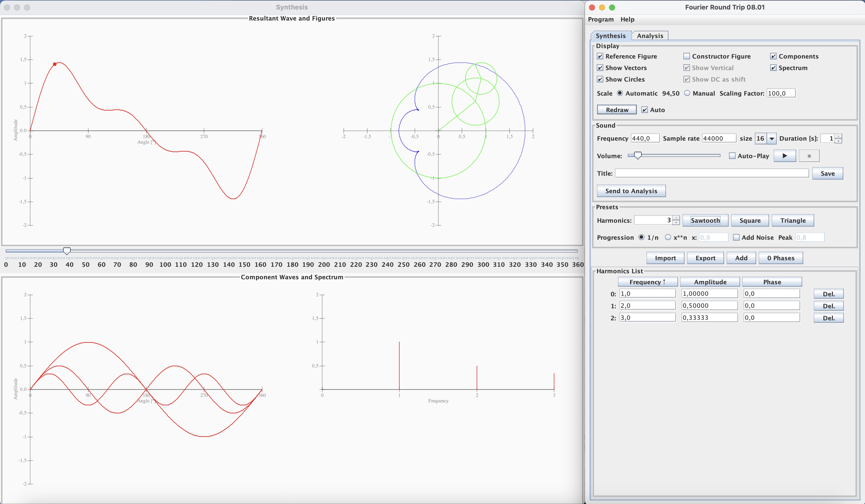Enable the Constructor Figure checkbox
The image size is (865, 504).
686,56
